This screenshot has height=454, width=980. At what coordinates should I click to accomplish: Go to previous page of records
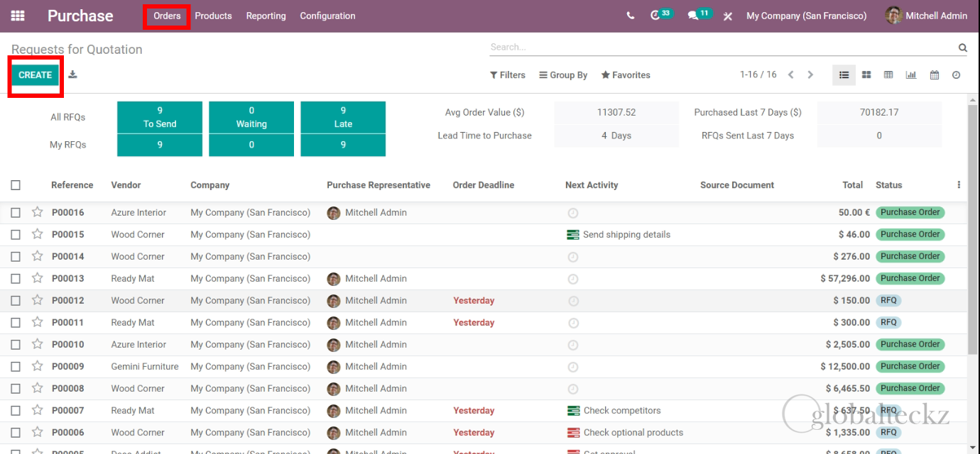click(790, 74)
